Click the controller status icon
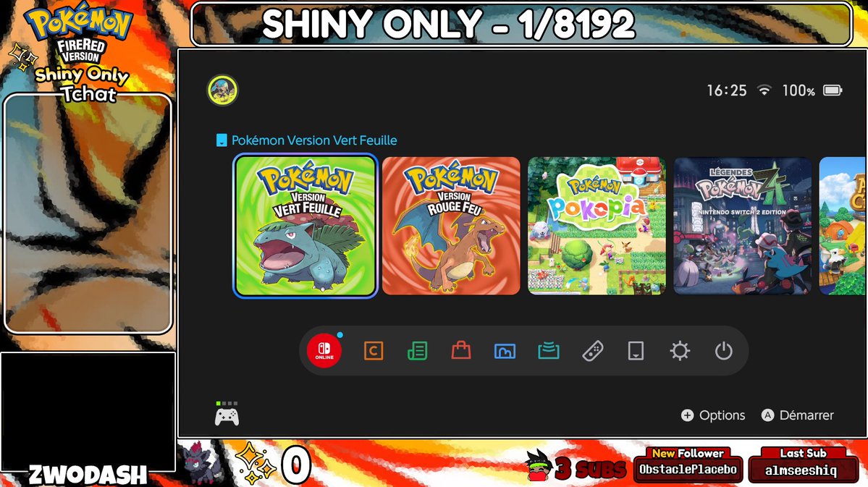Image resolution: width=868 pixels, height=487 pixels. click(x=227, y=415)
